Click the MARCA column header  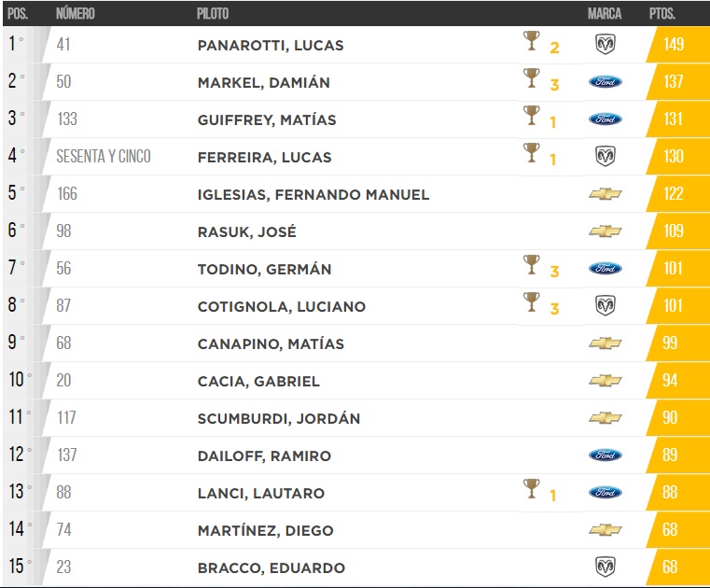tap(605, 14)
